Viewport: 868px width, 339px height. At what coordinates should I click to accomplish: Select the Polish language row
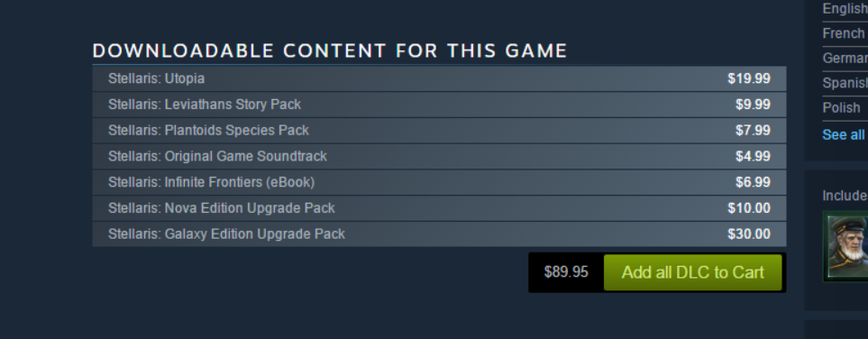coord(845,107)
